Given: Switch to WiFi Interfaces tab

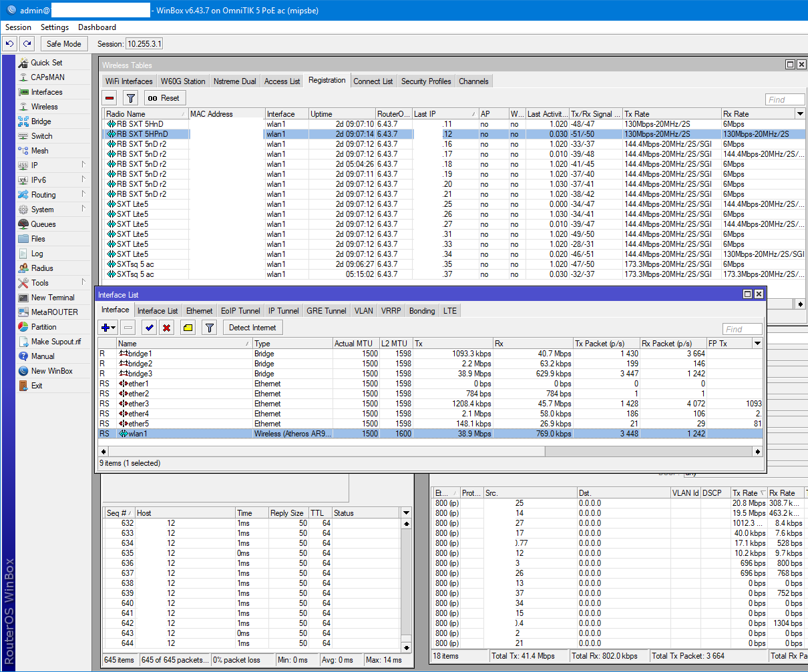Looking at the screenshot, I should (x=129, y=81).
